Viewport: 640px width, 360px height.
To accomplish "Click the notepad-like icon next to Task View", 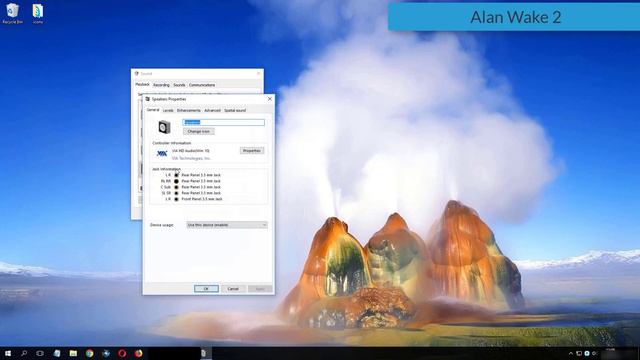I will (x=57, y=353).
